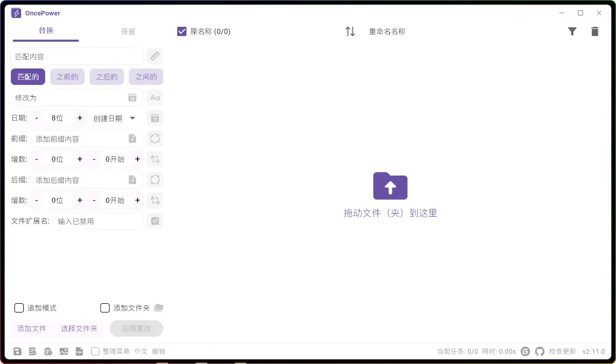Open the GitHub repository icon
Viewport: 616px width, 364px height.
coord(539,352)
